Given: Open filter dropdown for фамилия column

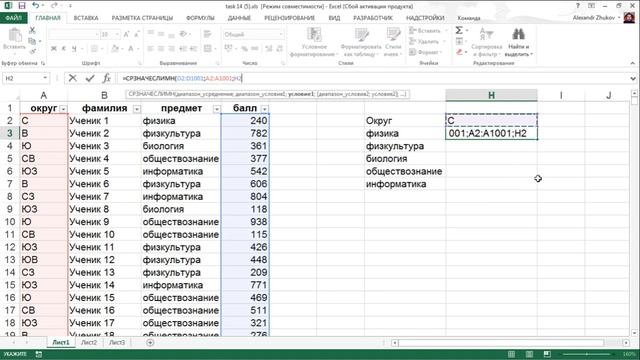Looking at the screenshot, I should pyautogui.click(x=137, y=109).
